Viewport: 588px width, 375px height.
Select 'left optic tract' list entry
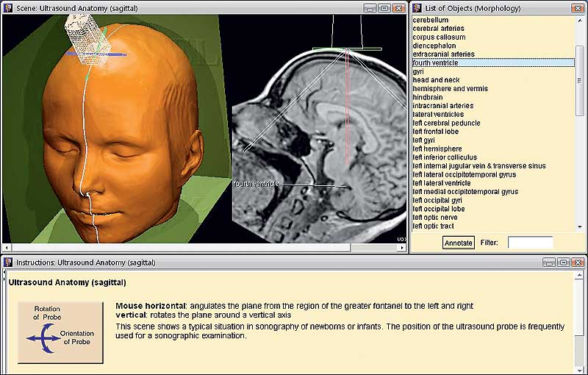pyautogui.click(x=433, y=226)
